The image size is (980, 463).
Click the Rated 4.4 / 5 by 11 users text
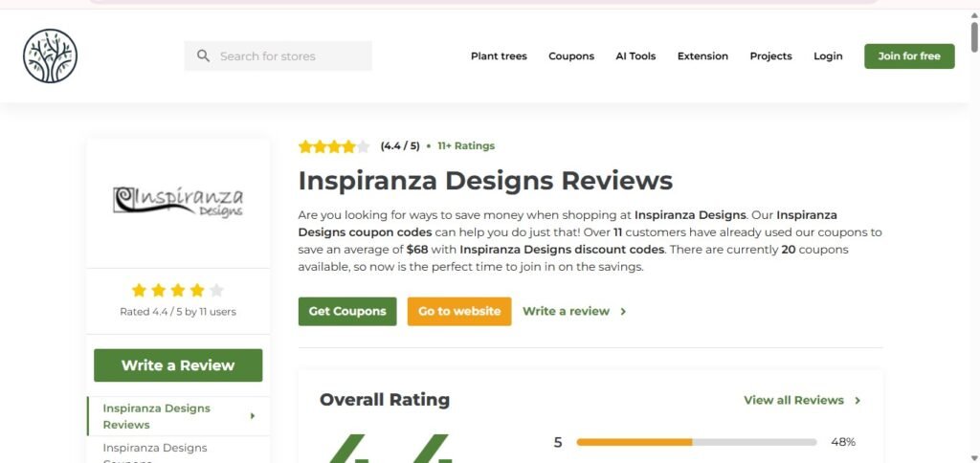[x=178, y=312]
